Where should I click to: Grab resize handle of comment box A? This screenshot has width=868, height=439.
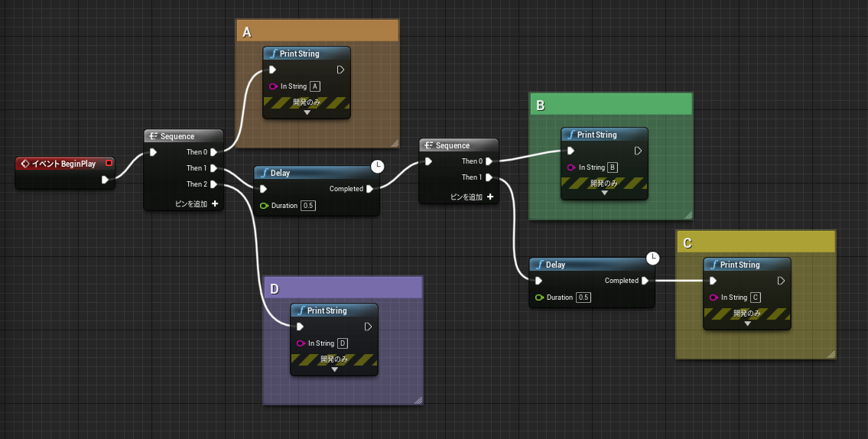(395, 143)
